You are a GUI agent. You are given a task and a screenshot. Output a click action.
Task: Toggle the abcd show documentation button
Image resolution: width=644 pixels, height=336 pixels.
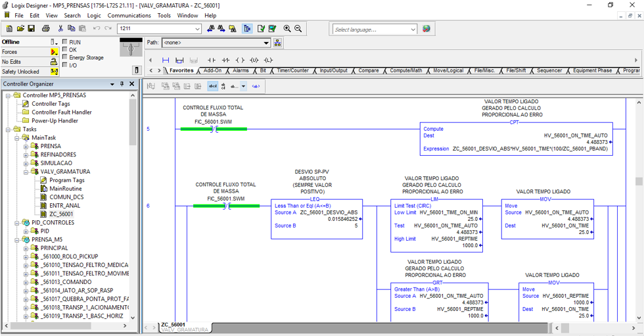pyautogui.click(x=213, y=86)
